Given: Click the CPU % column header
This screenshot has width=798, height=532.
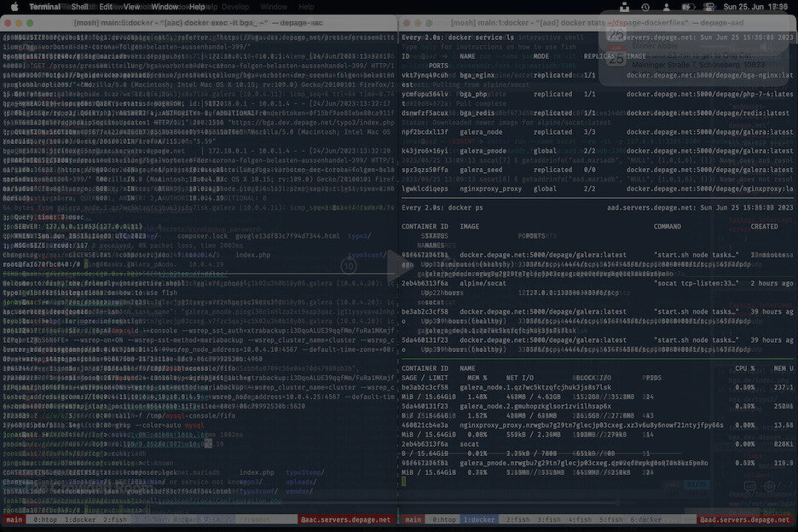Looking at the screenshot, I should (745, 368).
